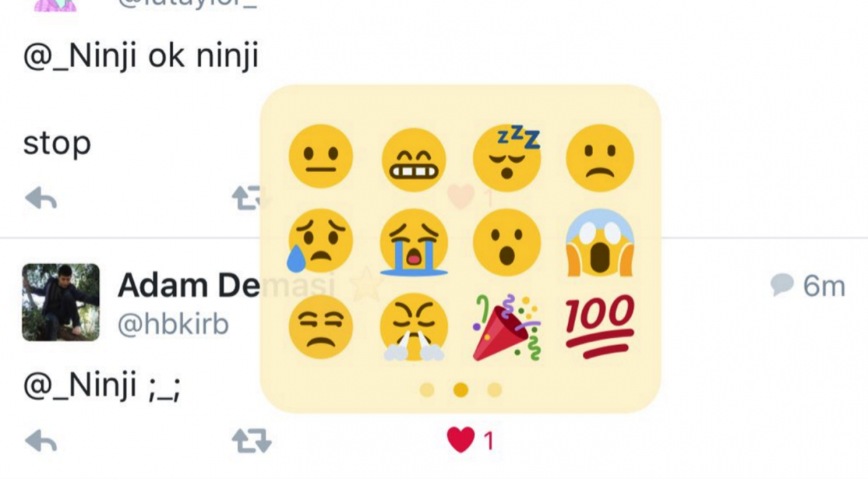Select the red 100 points emoji
868x479 pixels.
tap(600, 327)
